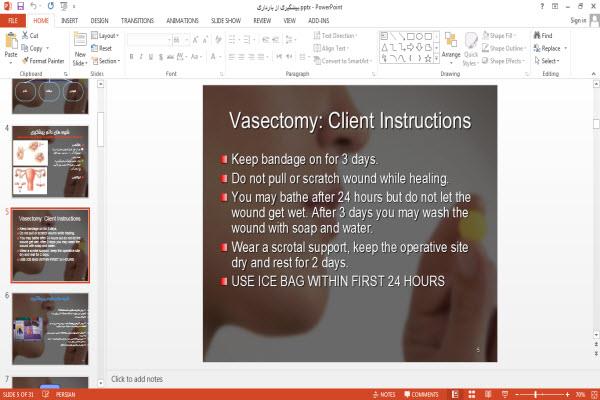600x400 pixels.
Task: Open Shape Outline dropdown
Action: [504, 48]
